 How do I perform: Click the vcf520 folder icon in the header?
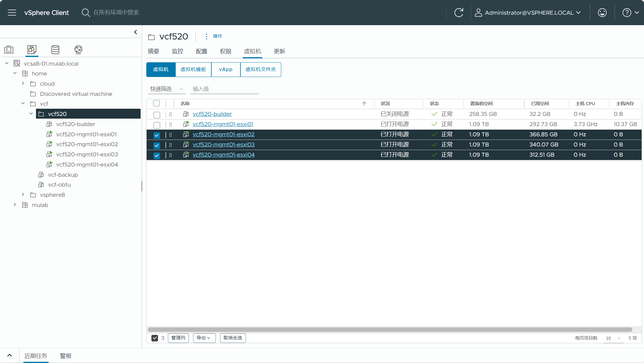(151, 37)
